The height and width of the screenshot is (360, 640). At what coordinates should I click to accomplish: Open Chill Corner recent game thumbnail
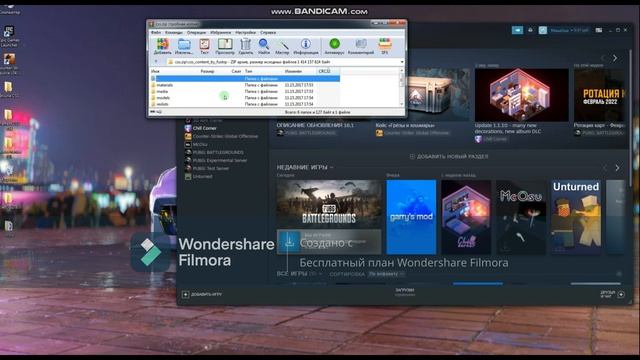466,217
